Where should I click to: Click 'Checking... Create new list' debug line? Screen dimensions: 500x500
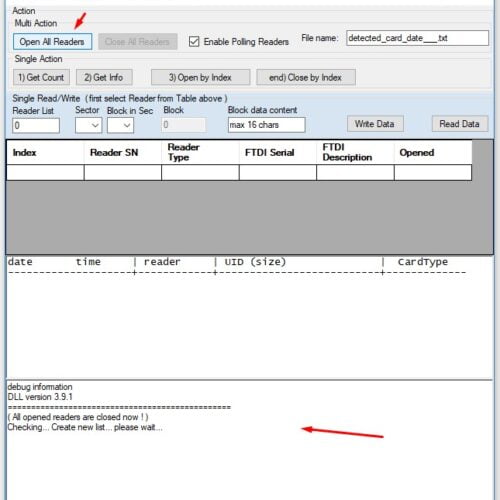click(85, 427)
